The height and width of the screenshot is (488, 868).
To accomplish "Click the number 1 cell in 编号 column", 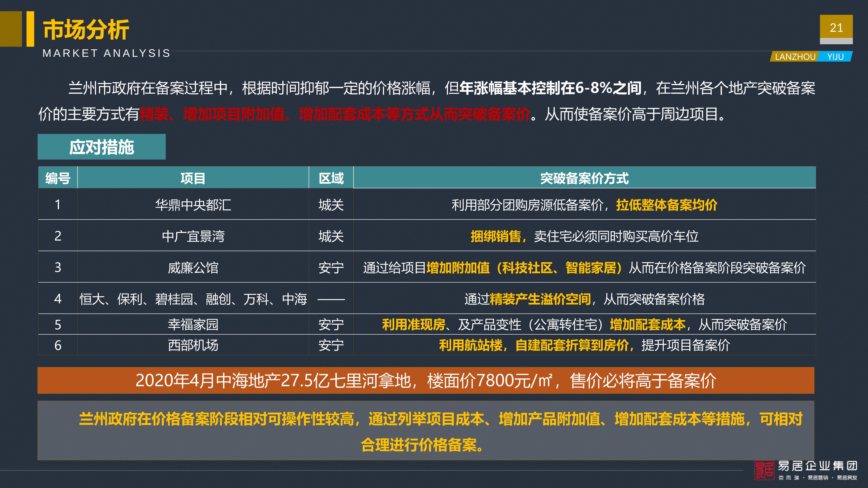I will pyautogui.click(x=58, y=204).
